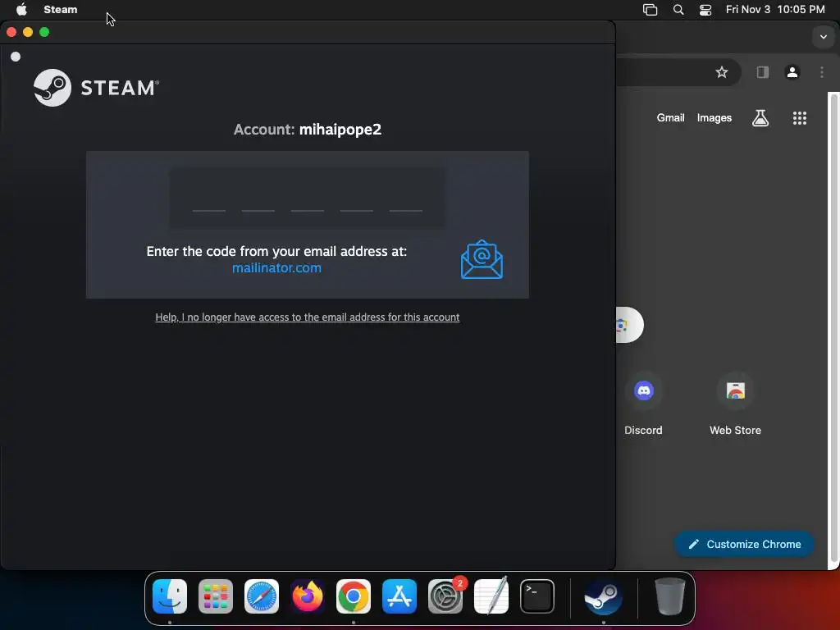840x630 pixels.
Task: Open Spotlight search in the menu bar
Action: click(678, 10)
